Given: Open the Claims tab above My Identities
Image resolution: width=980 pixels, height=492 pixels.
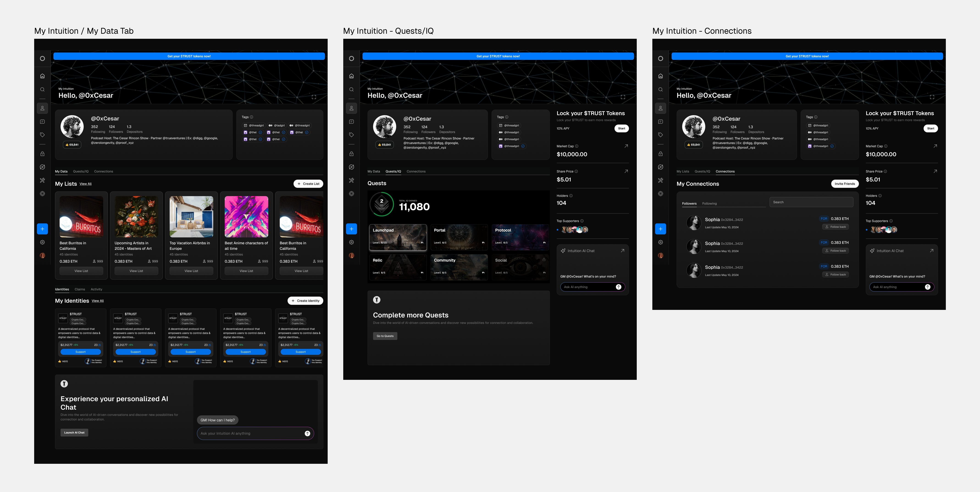Looking at the screenshot, I should click(x=80, y=289).
